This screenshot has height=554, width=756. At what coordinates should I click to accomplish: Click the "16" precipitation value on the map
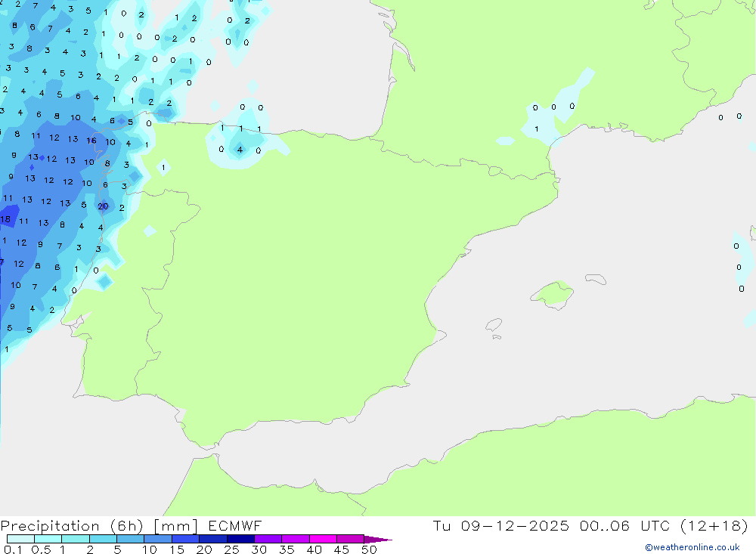(91, 141)
